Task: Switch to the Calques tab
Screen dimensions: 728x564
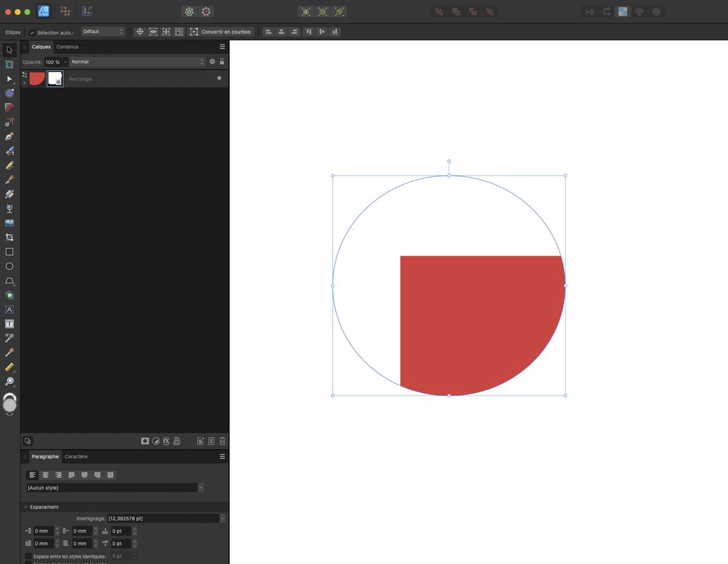Action: pos(42,47)
